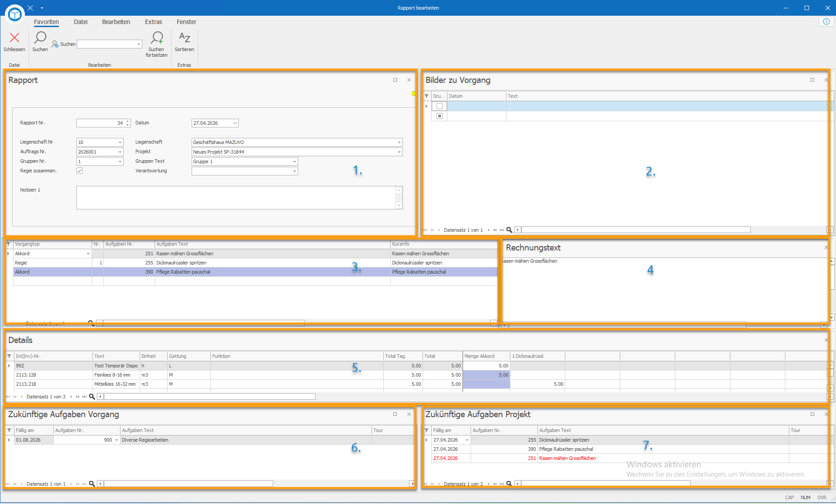Click the Schliessen red X icon

tap(14, 38)
